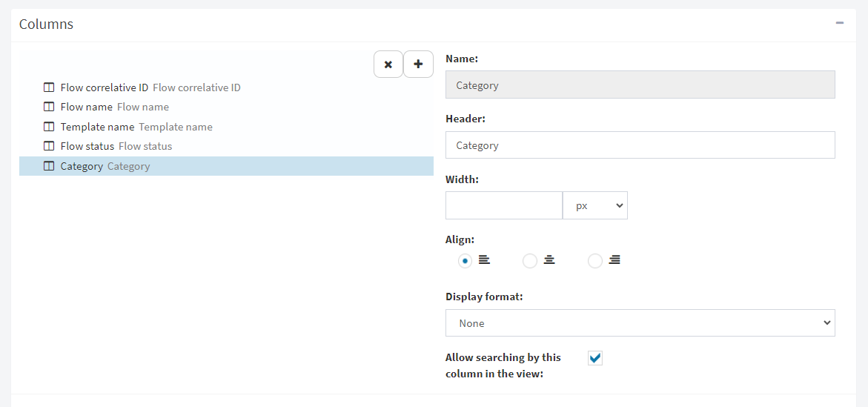Click the column icon beside Template name
Image resolution: width=868 pixels, height=407 pixels.
[49, 127]
